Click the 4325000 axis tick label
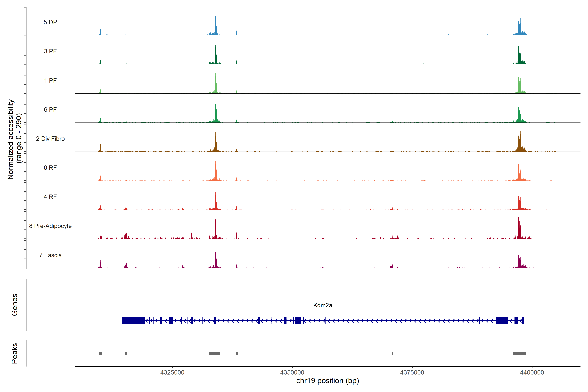Image resolution: width=588 pixels, height=392 pixels. pos(172,372)
